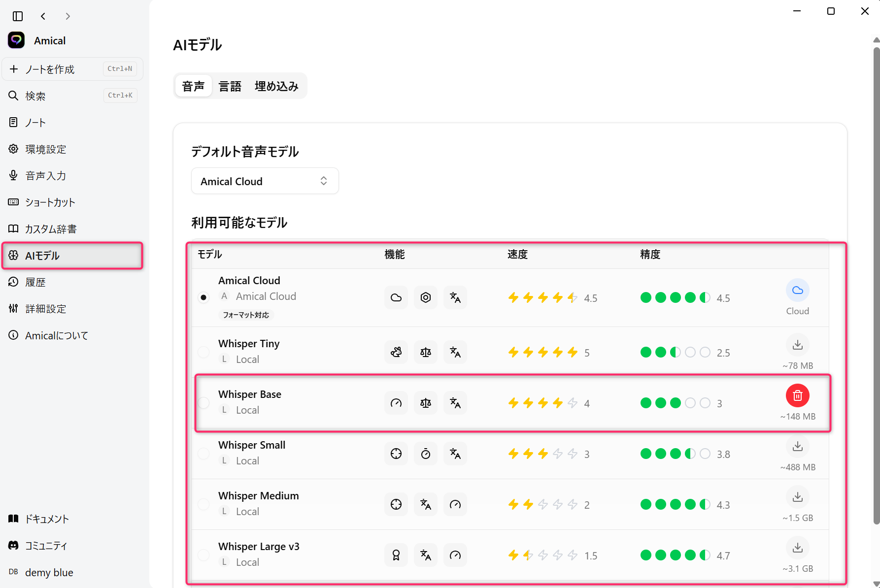Viewport: 880px width, 588px height.
Task: Delete the Whisper Base model
Action: [x=797, y=395]
